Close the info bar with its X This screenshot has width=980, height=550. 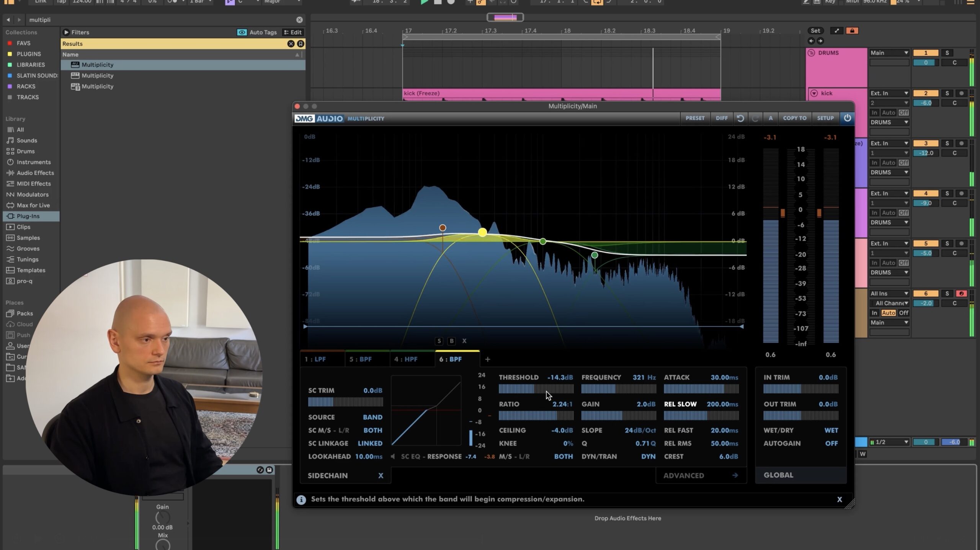coord(840,499)
